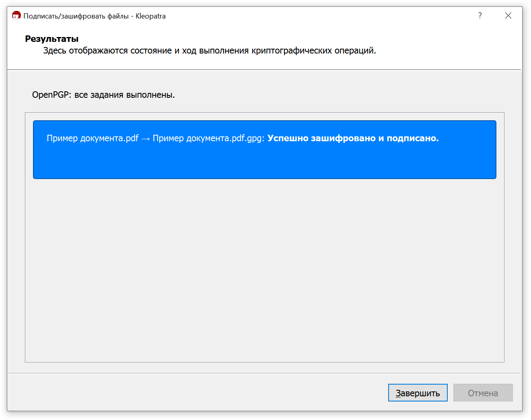Click the Результаты heading
531x420 pixels.
[51, 39]
